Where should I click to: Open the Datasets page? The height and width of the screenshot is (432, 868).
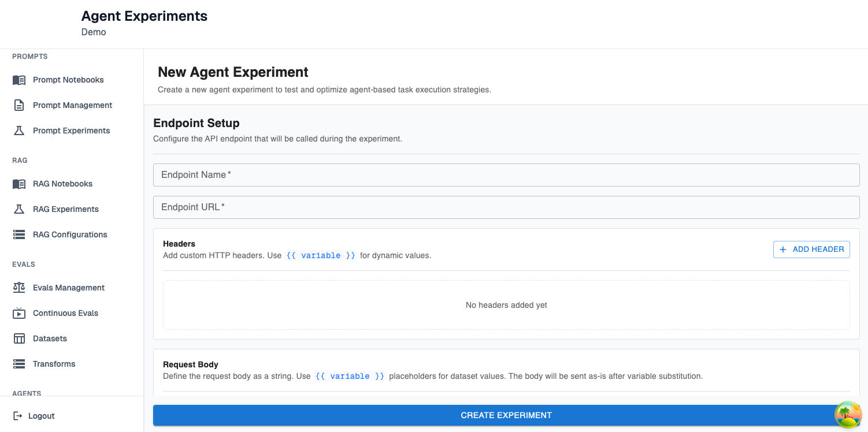click(x=50, y=339)
